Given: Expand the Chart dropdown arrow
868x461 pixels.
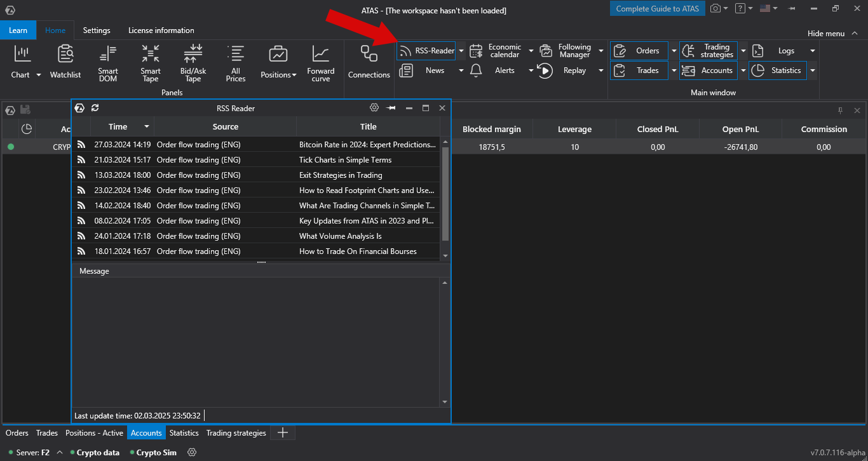Looking at the screenshot, I should [38, 75].
